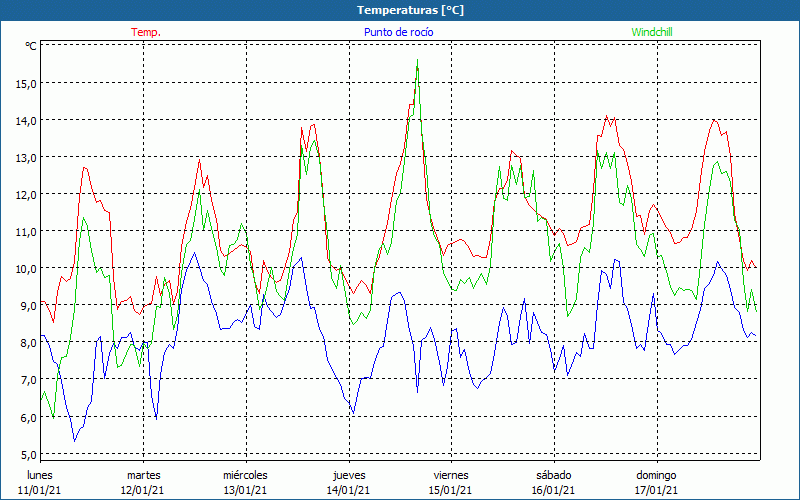
Task: Click the viernes day label
Action: pos(451,475)
